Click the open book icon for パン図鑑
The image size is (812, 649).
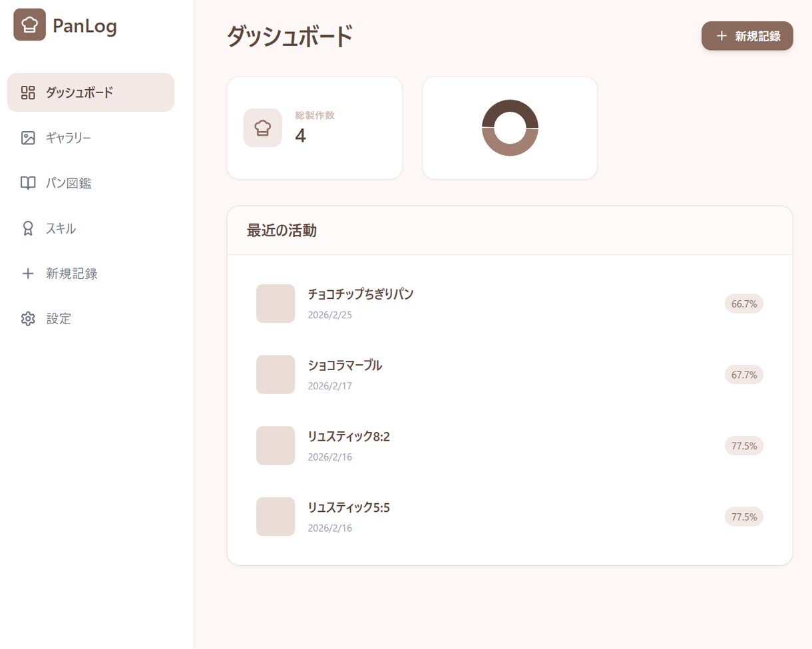28,183
